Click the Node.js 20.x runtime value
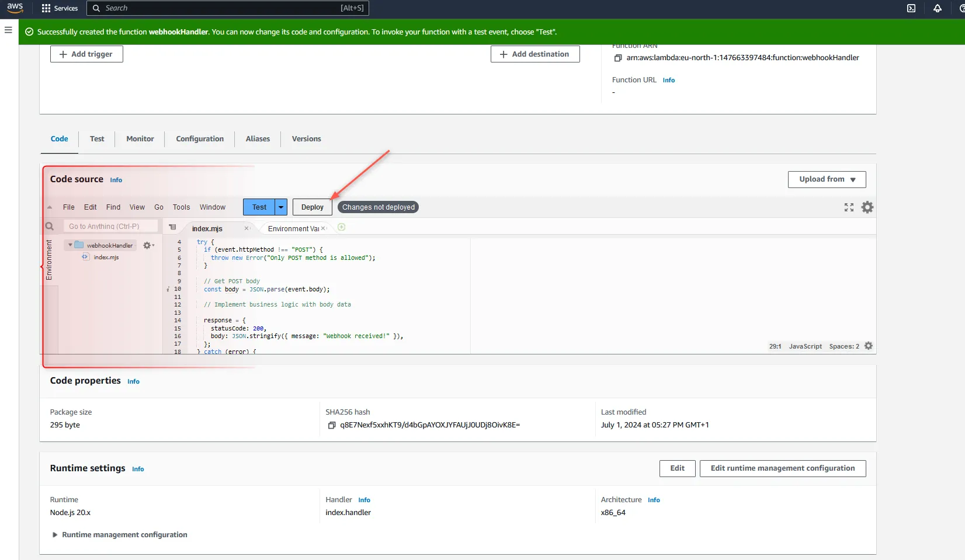This screenshot has height=560, width=965. [x=70, y=513]
